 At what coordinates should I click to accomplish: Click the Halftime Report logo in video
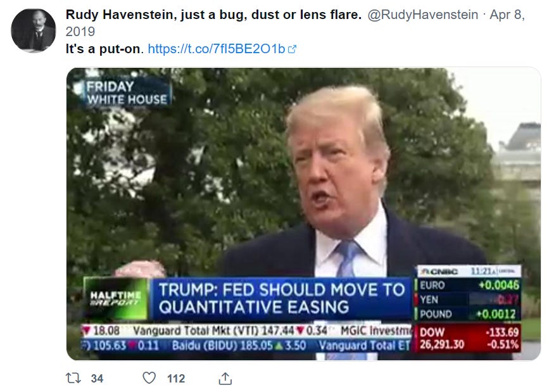115,298
